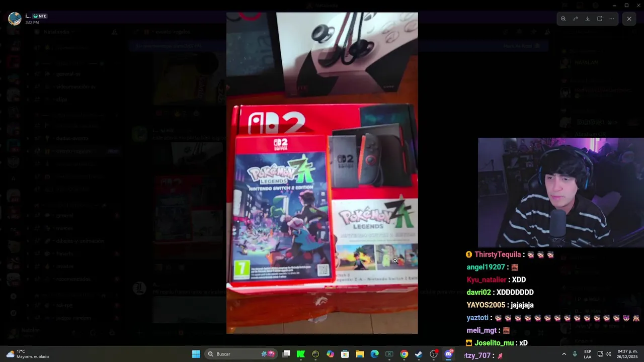
Task: Open the round yellow-ring taskbar app
Action: point(315,354)
